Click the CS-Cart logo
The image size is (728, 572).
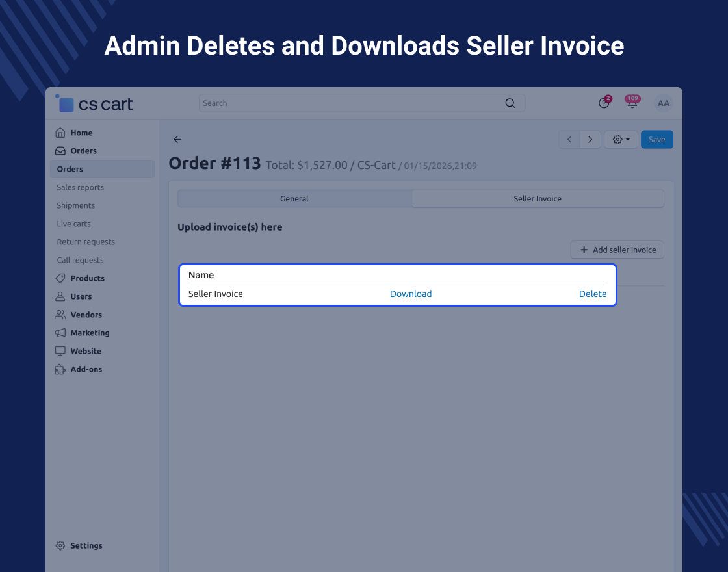pos(94,104)
